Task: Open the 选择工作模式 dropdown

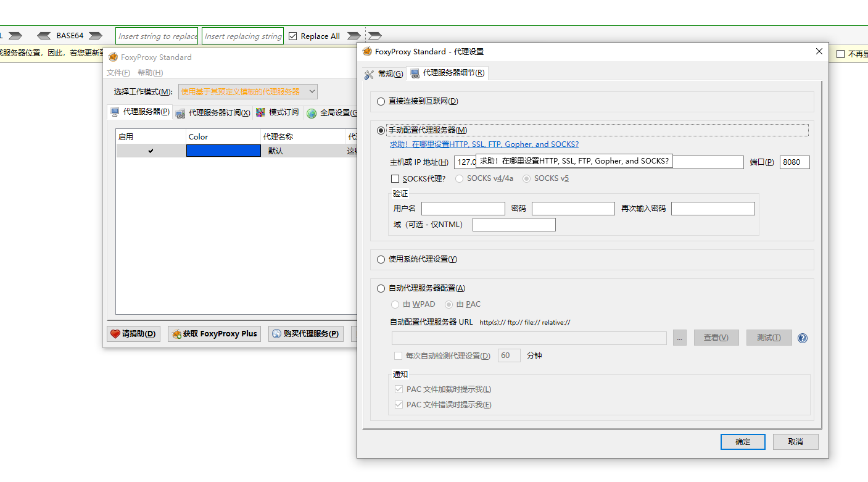Action: tap(248, 92)
